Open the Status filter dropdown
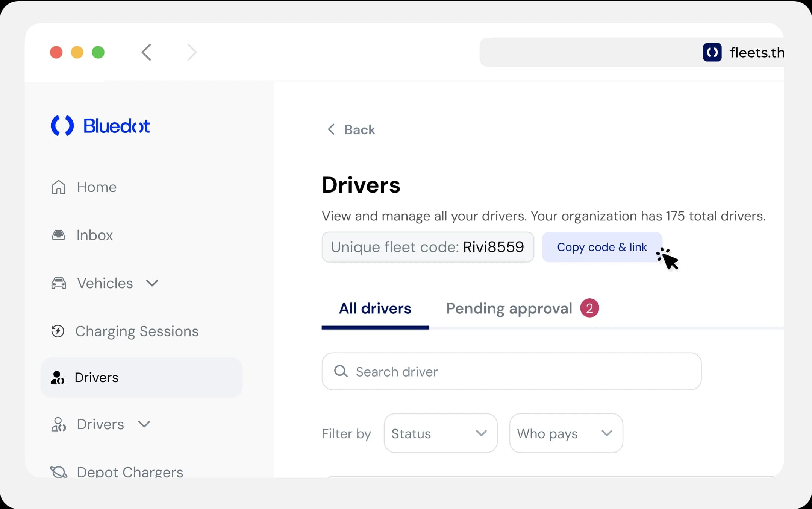Image resolution: width=812 pixels, height=509 pixels. (x=440, y=433)
